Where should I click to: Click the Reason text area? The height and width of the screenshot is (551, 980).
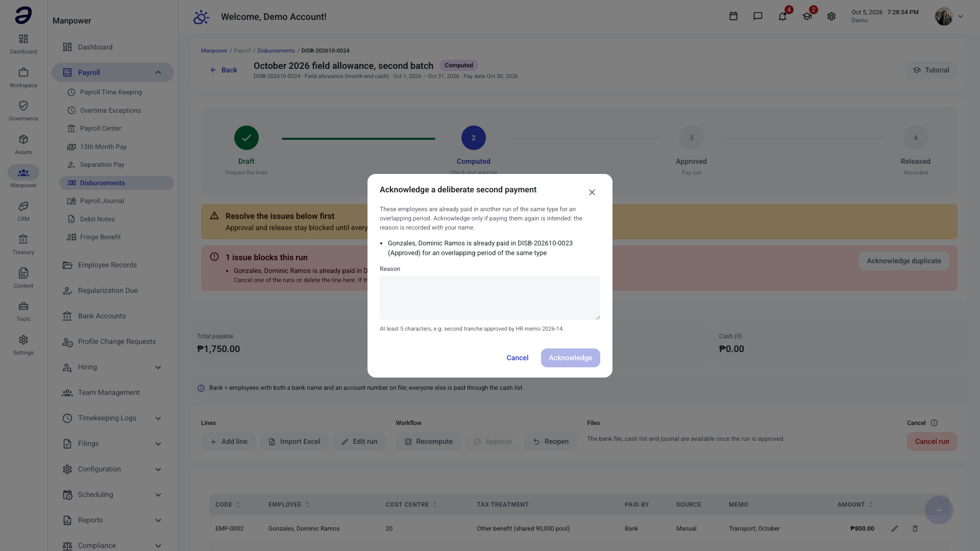[x=490, y=298]
